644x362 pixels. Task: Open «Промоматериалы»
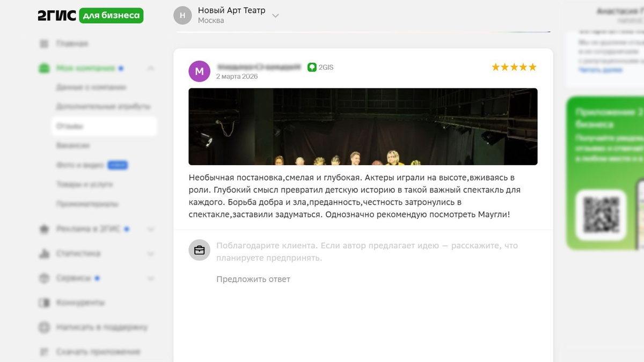coord(87,204)
